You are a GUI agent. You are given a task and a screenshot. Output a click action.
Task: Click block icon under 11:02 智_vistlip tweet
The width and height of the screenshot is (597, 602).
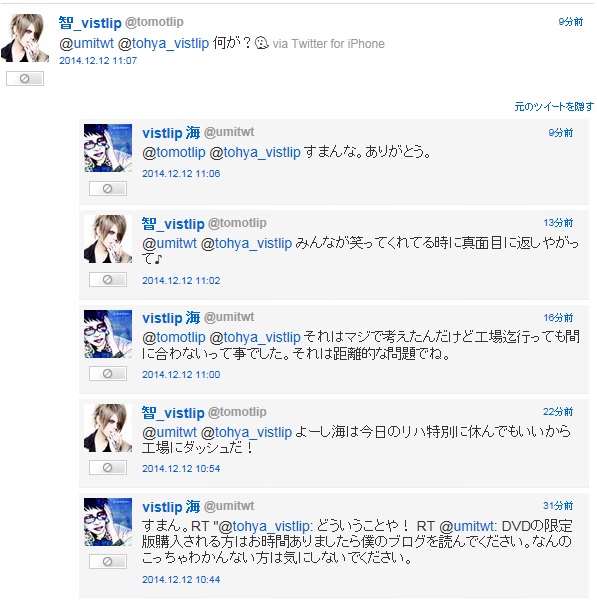(108, 280)
